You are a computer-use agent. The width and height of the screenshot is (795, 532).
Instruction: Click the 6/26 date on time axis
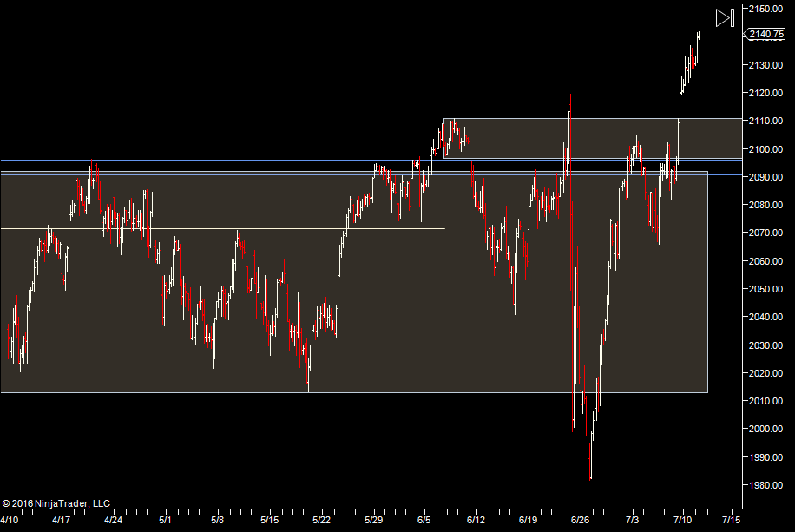579,521
